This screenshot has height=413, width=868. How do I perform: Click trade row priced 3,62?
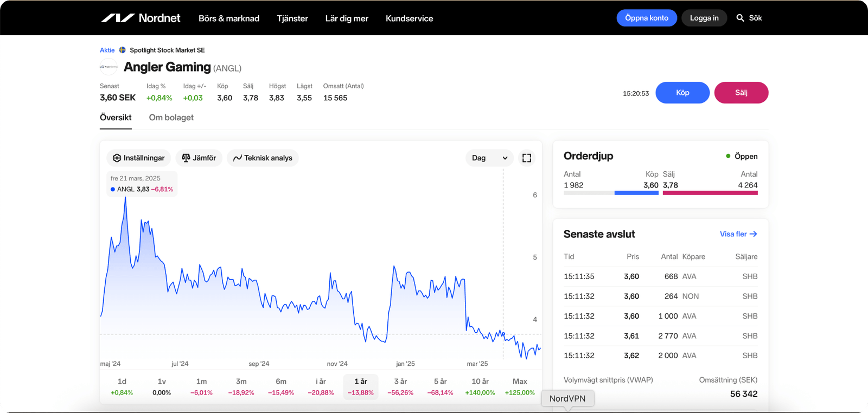point(660,356)
